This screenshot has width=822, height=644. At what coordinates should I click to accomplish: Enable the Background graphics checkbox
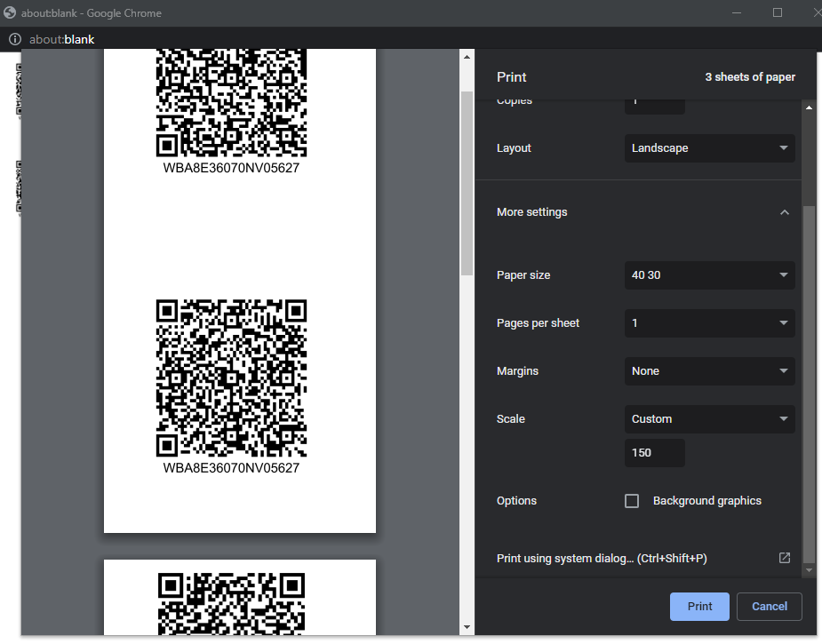tap(632, 501)
